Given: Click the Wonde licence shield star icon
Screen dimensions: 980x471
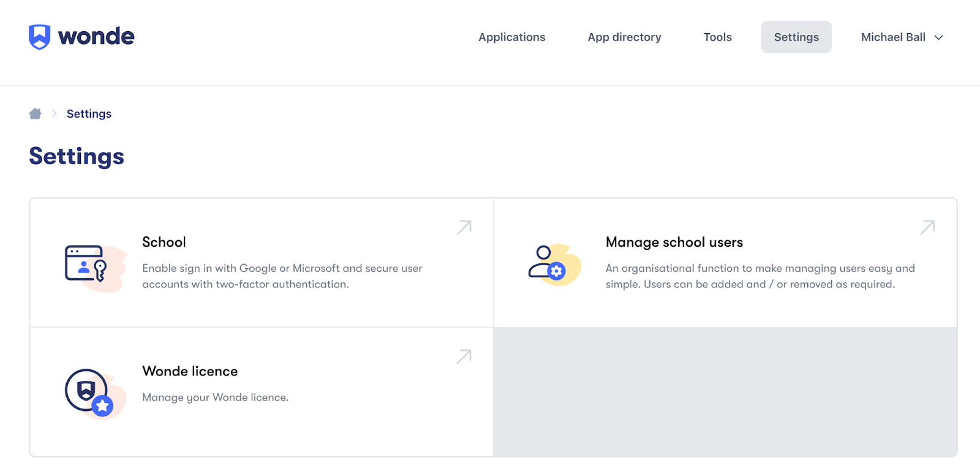Looking at the screenshot, I should pyautogui.click(x=89, y=393).
